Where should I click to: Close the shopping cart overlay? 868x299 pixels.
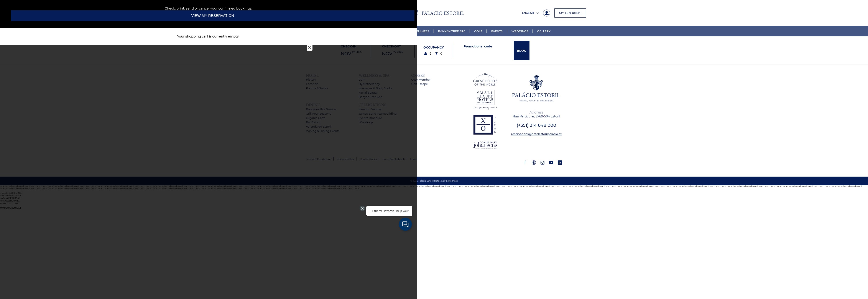point(309,48)
